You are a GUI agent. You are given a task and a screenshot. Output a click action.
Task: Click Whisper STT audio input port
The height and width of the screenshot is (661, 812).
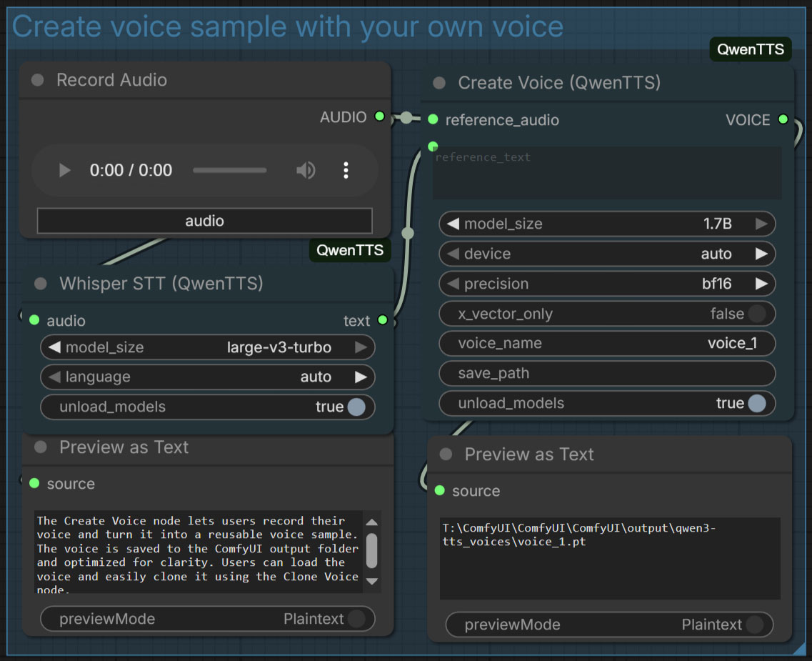click(x=35, y=320)
